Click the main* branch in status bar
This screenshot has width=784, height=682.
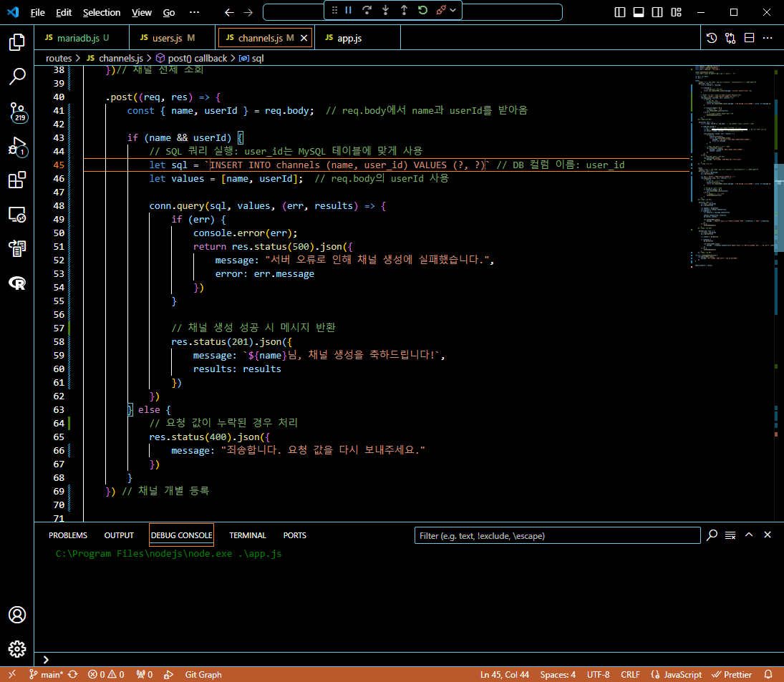click(46, 675)
